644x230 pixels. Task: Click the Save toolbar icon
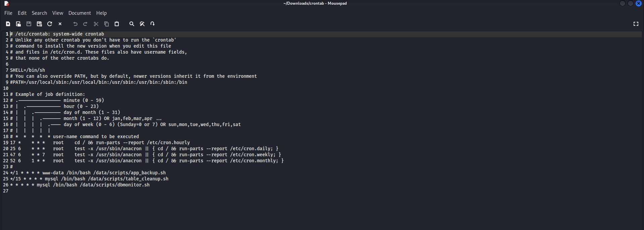(29, 24)
